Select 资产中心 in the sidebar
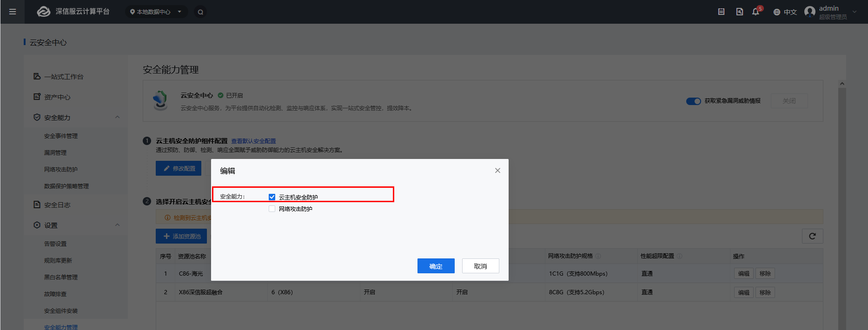The width and height of the screenshot is (868, 330). (57, 97)
